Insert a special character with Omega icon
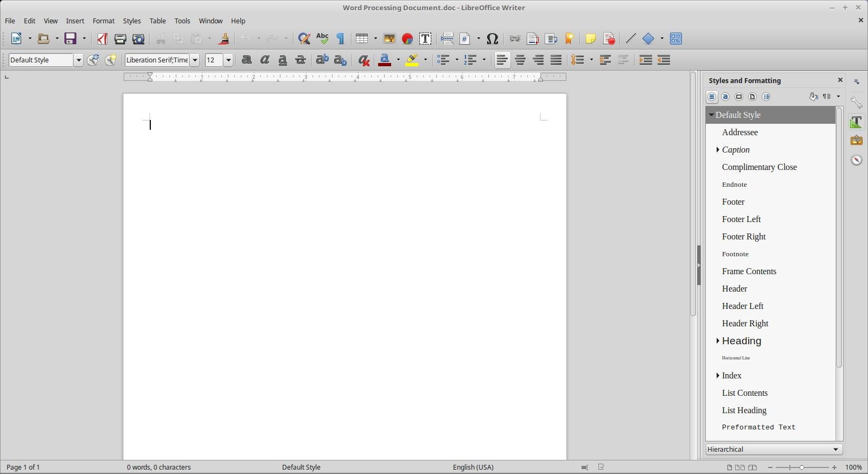 point(493,39)
